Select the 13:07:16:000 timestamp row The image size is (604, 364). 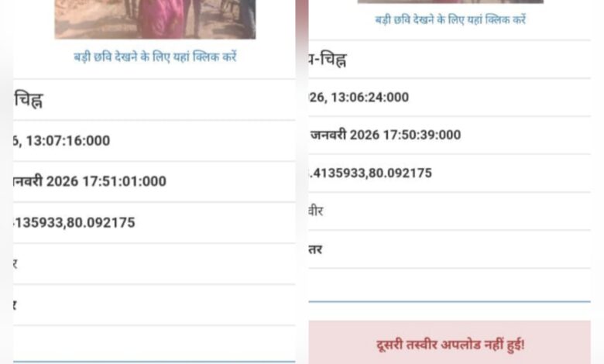tap(154, 141)
